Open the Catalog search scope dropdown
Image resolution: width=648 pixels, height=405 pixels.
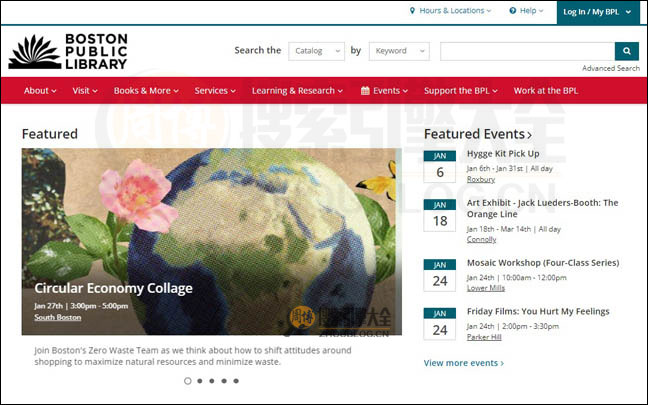coord(317,51)
